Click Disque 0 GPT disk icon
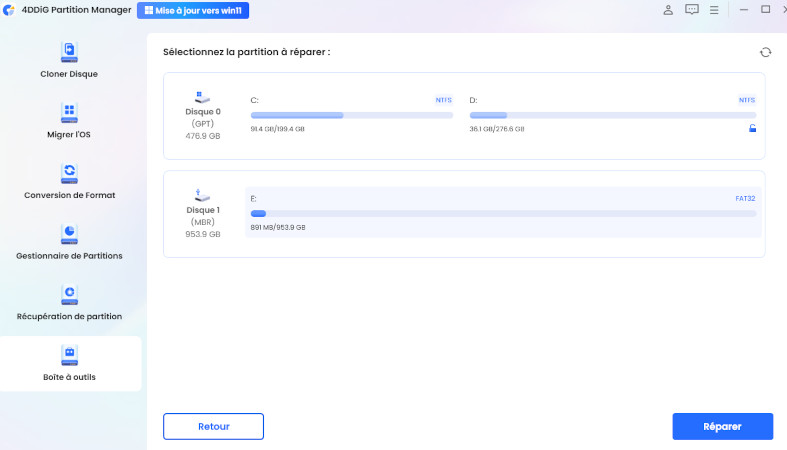The width and height of the screenshot is (787, 450). (202, 99)
